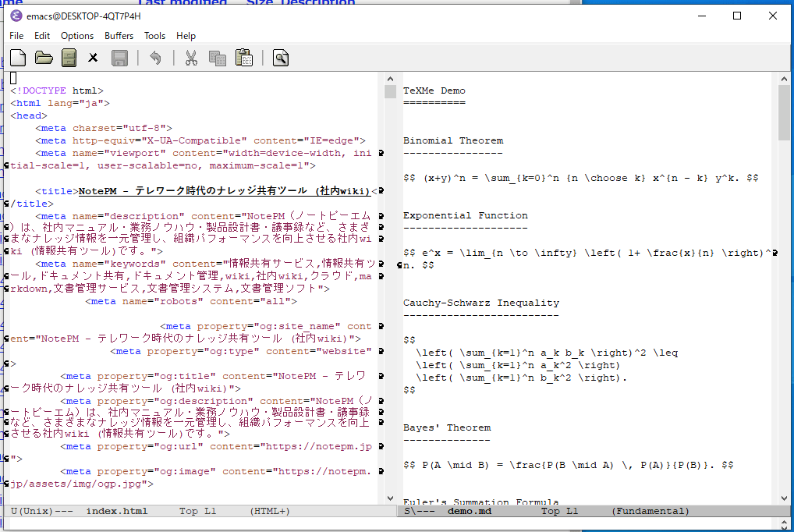The height and width of the screenshot is (532, 794).
Task: Open the Tools menu
Action: coord(154,36)
